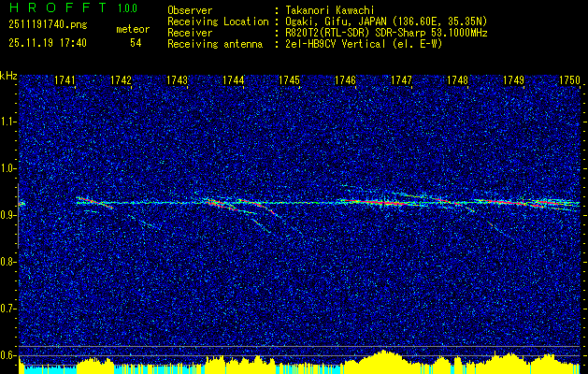Select the 1746 time marker

tap(345, 80)
